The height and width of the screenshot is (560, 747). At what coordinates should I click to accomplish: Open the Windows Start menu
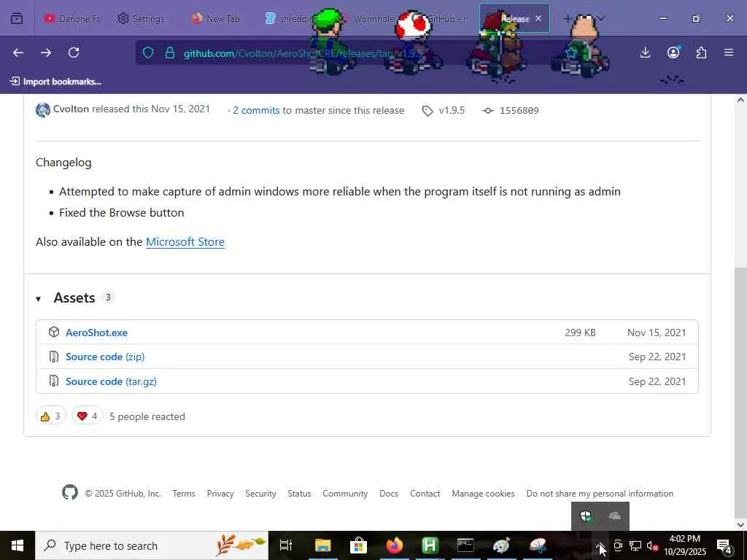pos(18,545)
